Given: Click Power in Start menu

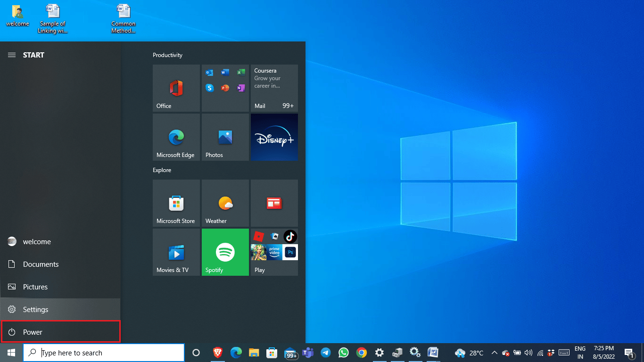Looking at the screenshot, I should [x=33, y=332].
